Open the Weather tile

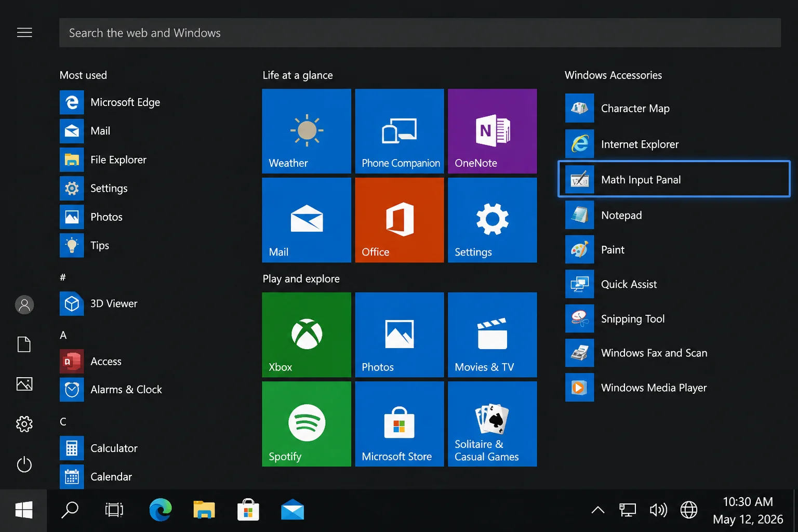click(307, 131)
